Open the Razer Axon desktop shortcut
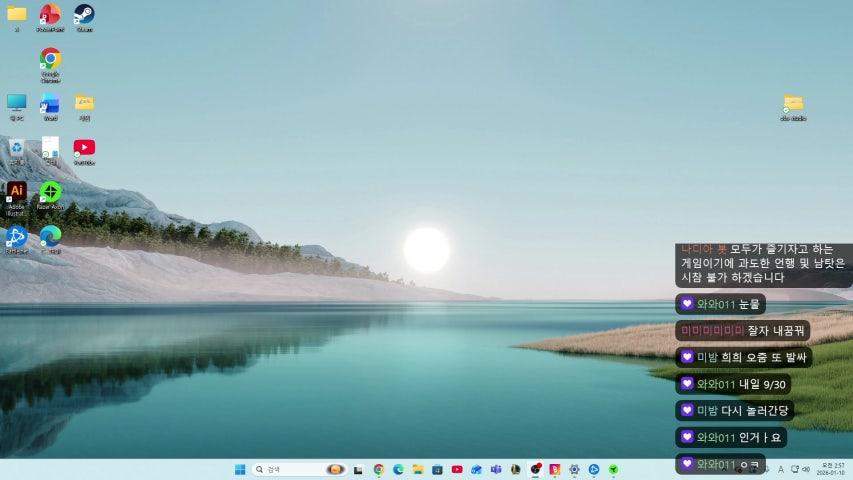Image resolution: width=853 pixels, height=480 pixels. (x=50, y=192)
